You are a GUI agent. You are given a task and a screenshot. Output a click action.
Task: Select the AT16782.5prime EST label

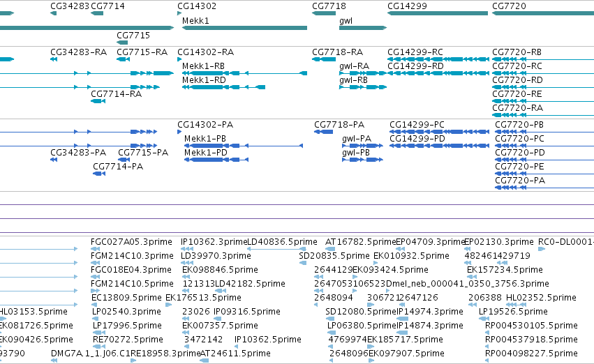tap(361, 242)
